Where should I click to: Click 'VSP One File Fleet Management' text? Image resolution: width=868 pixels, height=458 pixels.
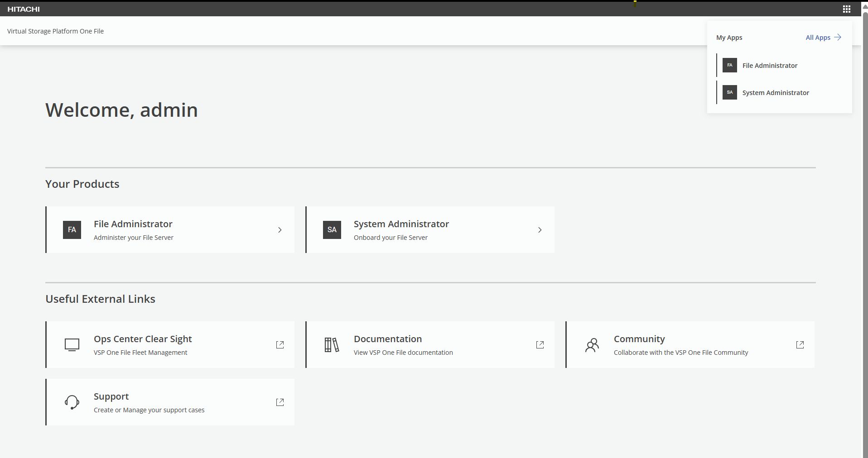[x=140, y=353]
